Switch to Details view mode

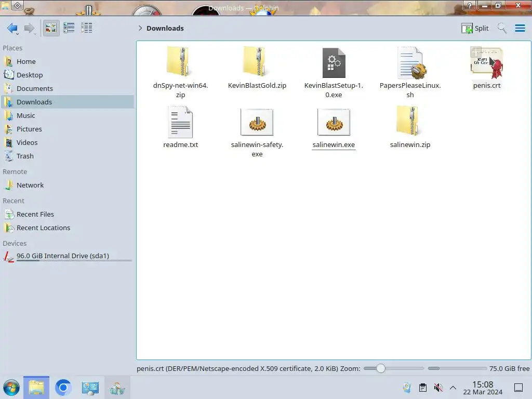(x=87, y=28)
